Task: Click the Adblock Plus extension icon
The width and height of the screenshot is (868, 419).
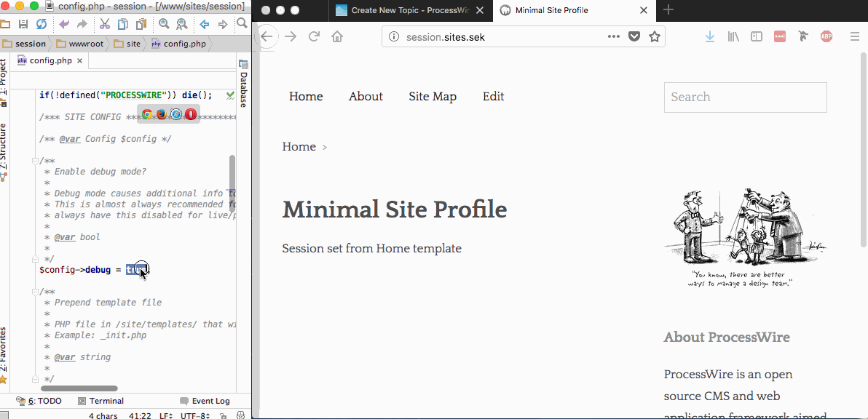Action: click(826, 36)
